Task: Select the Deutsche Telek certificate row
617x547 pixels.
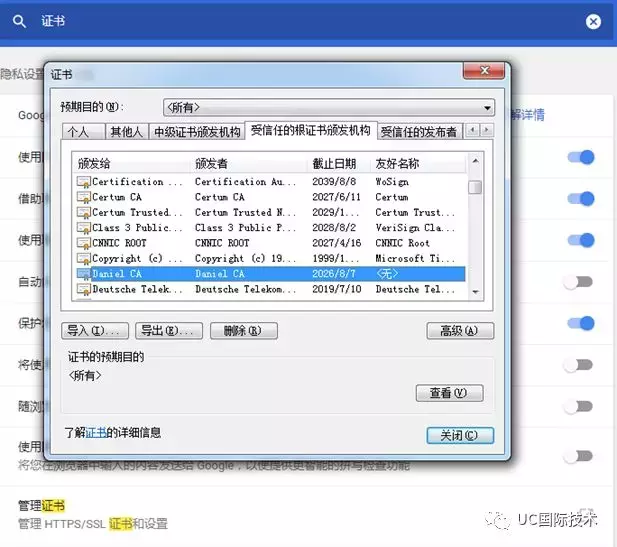Action: point(270,289)
